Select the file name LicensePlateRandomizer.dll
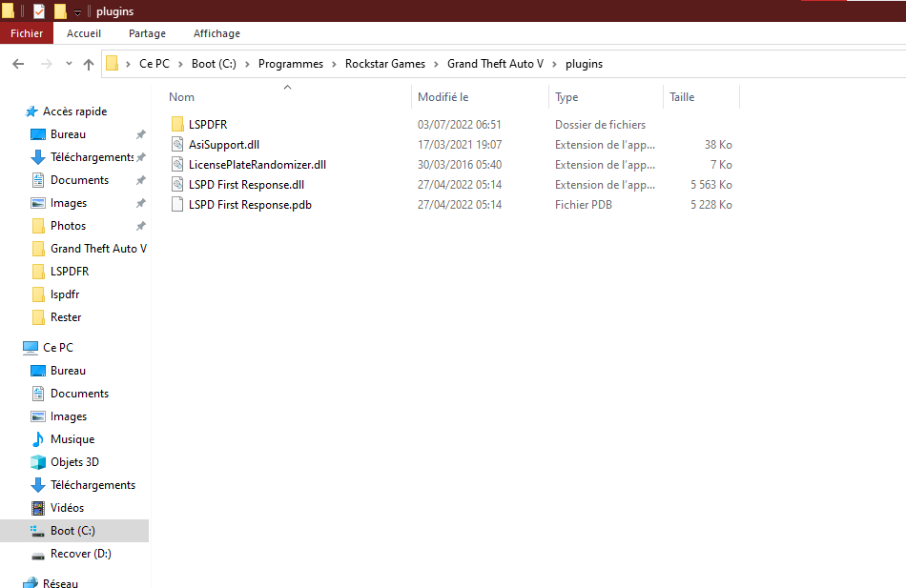906x588 pixels. [257, 165]
